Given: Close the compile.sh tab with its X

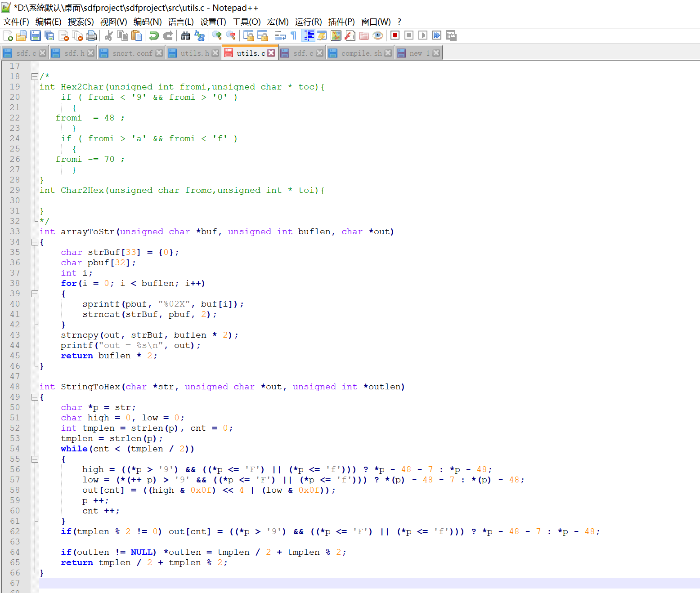Looking at the screenshot, I should pyautogui.click(x=388, y=53).
